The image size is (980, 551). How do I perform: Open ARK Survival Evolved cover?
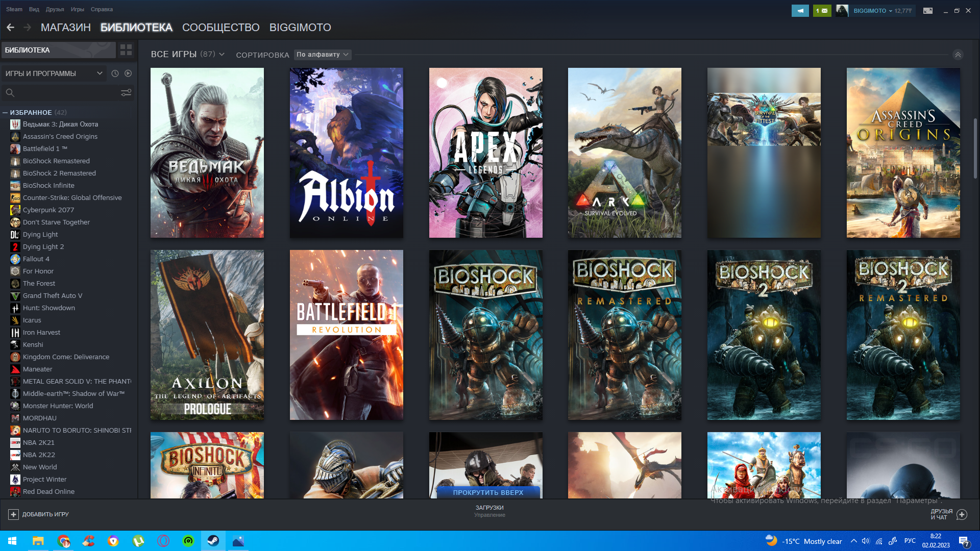click(x=624, y=153)
